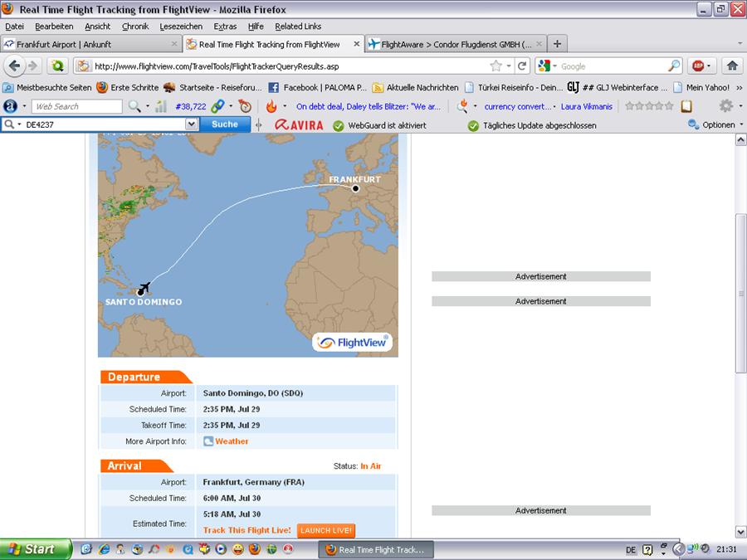Click the Aktuelle Nachrichten feed bookmark
Viewport: 747px width, 560px height.
point(416,88)
